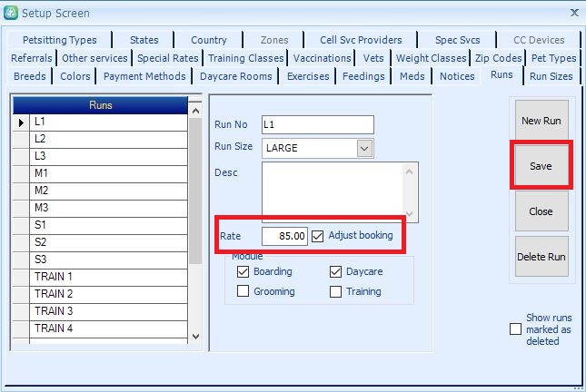The width and height of the screenshot is (586, 392).
Task: Uncheck the Boarding module checkbox
Action: tap(243, 272)
